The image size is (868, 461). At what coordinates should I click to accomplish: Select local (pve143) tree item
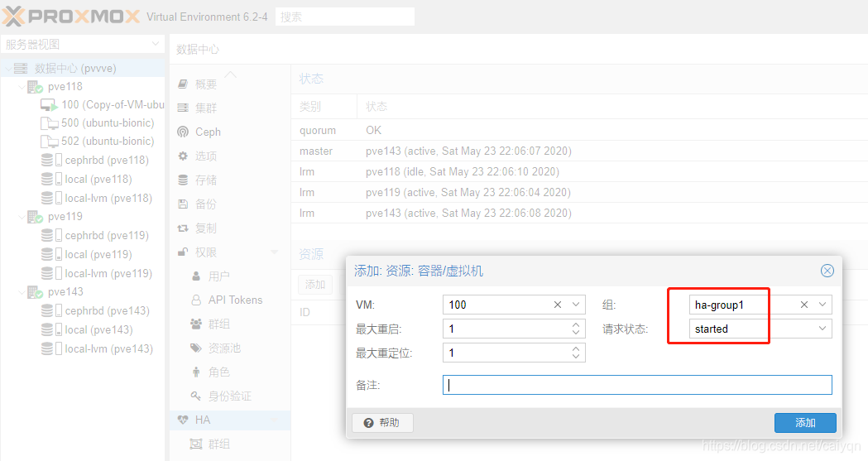pos(98,330)
